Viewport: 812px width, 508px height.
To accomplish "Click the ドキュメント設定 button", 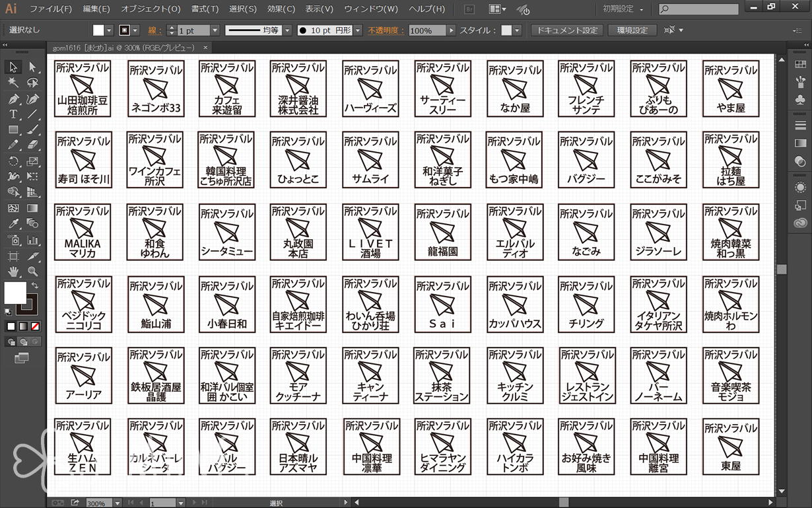I will pyautogui.click(x=567, y=30).
